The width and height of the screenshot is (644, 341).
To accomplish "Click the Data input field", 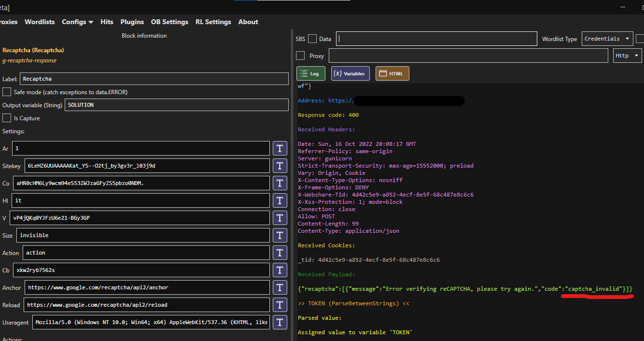I will [x=436, y=39].
